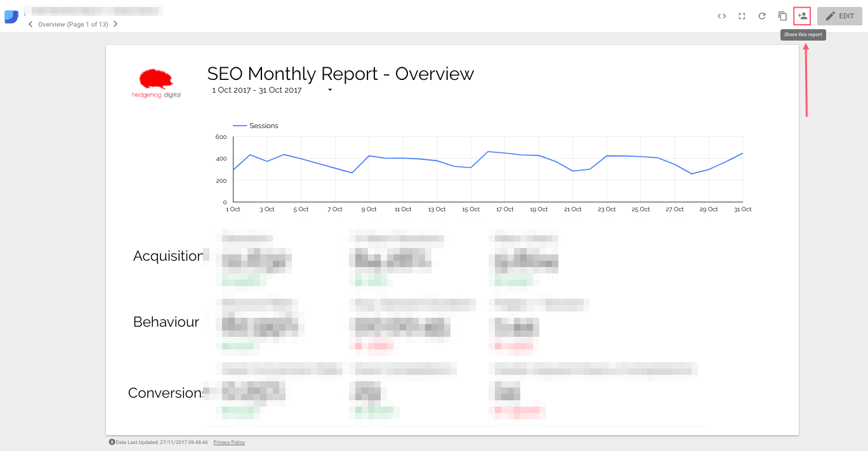This screenshot has width=868, height=451.
Task: Refresh the report data
Action: pyautogui.click(x=762, y=16)
